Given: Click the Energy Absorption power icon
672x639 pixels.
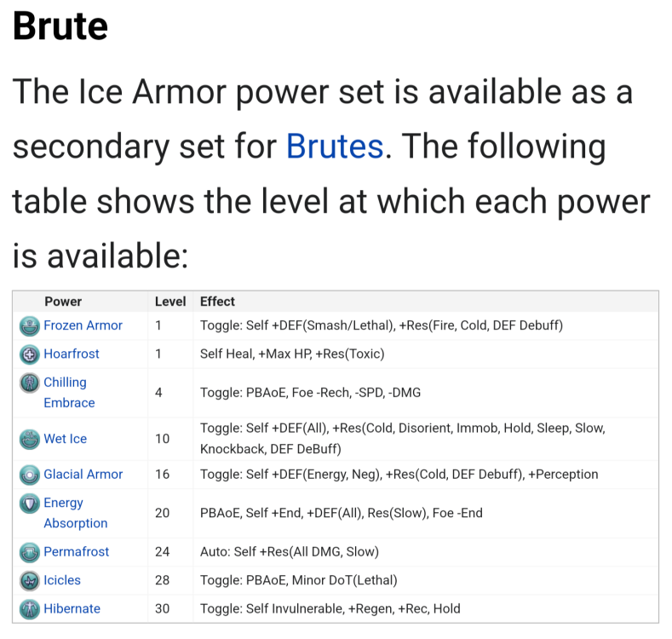Looking at the screenshot, I should pos(30,504).
